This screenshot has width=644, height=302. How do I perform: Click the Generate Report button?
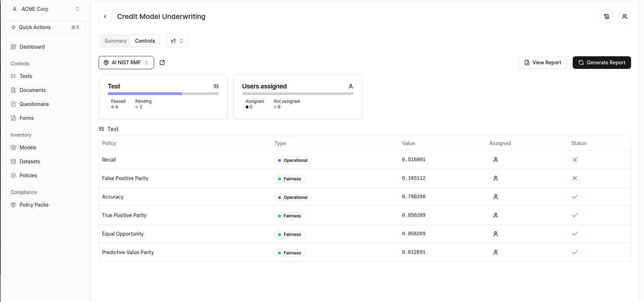point(602,63)
